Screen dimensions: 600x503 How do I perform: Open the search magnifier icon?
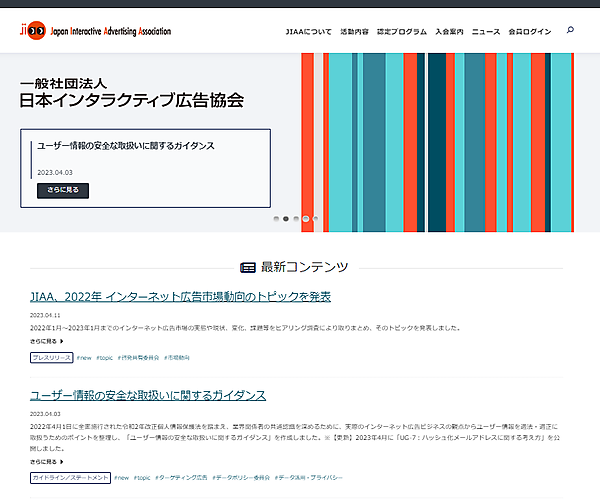coord(570,30)
